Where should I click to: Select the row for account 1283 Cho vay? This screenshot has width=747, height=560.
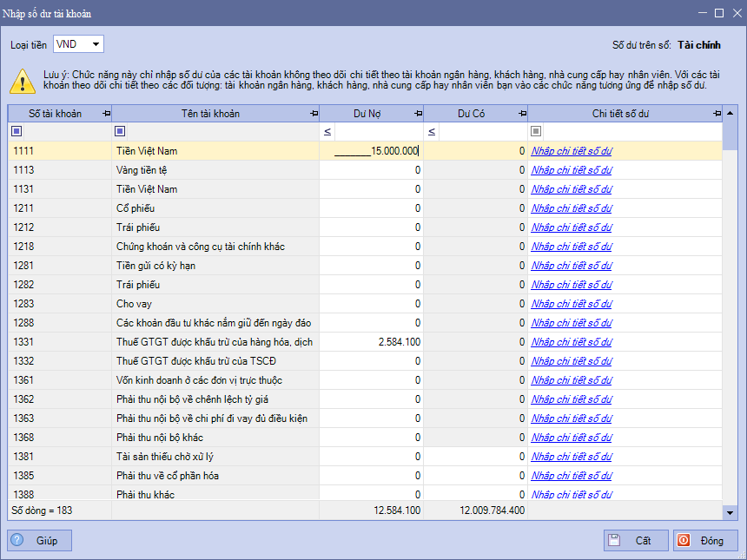click(x=61, y=304)
